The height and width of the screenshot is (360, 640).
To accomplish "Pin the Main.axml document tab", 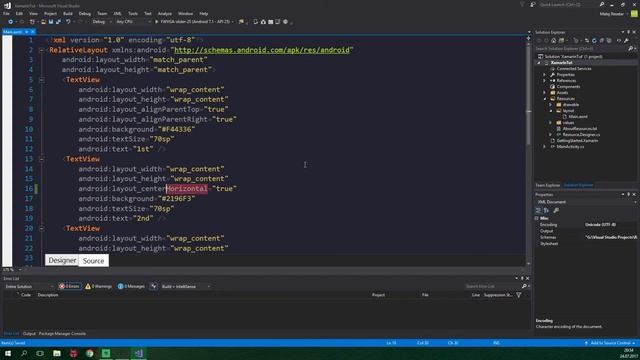I will coord(27,32).
